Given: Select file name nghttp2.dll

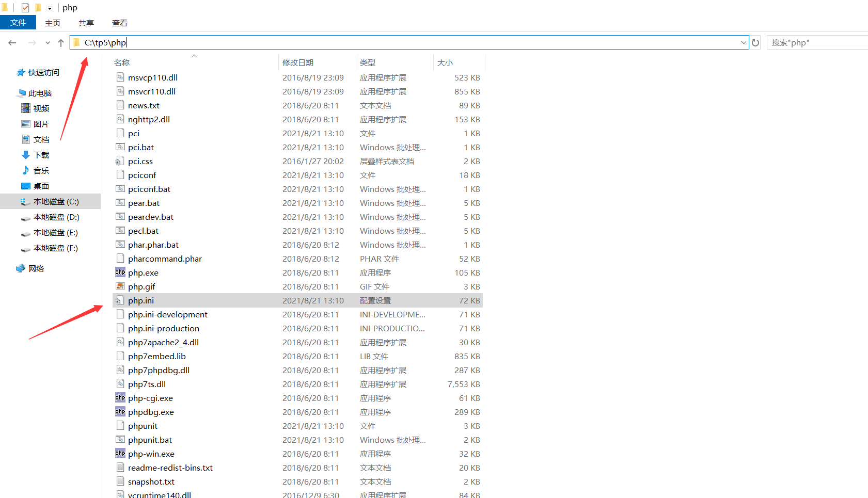Looking at the screenshot, I should pos(149,119).
